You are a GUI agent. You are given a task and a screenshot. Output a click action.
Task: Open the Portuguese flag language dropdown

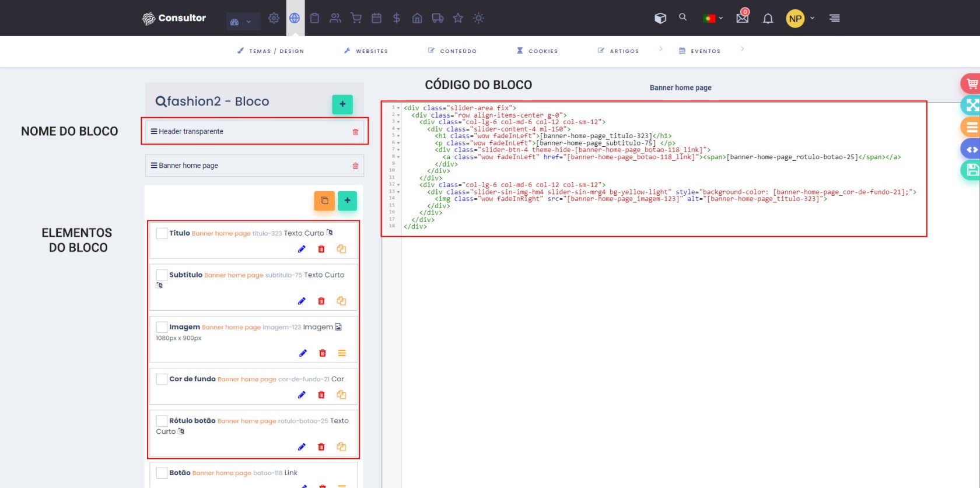pyautogui.click(x=713, y=18)
